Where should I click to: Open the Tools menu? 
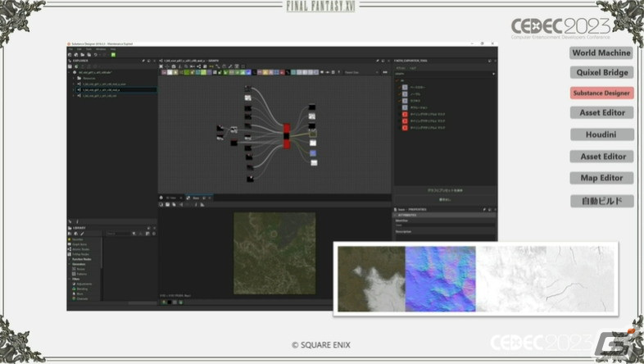88,49
